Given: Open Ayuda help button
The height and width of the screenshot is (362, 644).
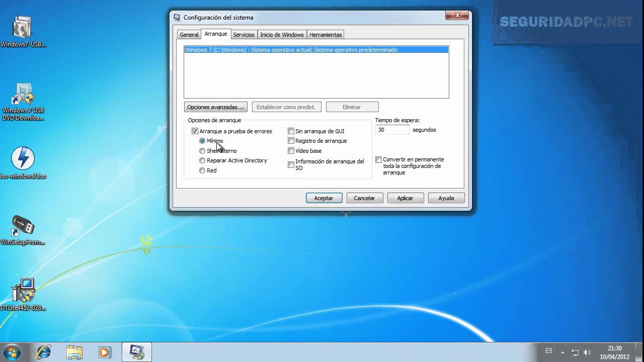Looking at the screenshot, I should [446, 198].
